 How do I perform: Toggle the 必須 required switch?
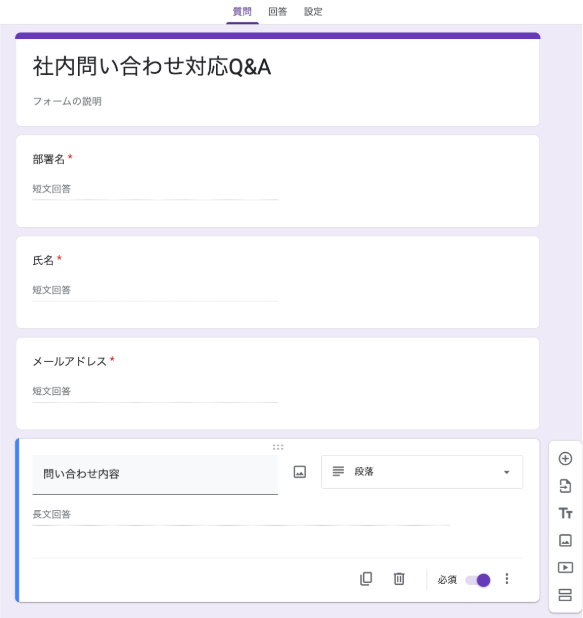coord(478,580)
